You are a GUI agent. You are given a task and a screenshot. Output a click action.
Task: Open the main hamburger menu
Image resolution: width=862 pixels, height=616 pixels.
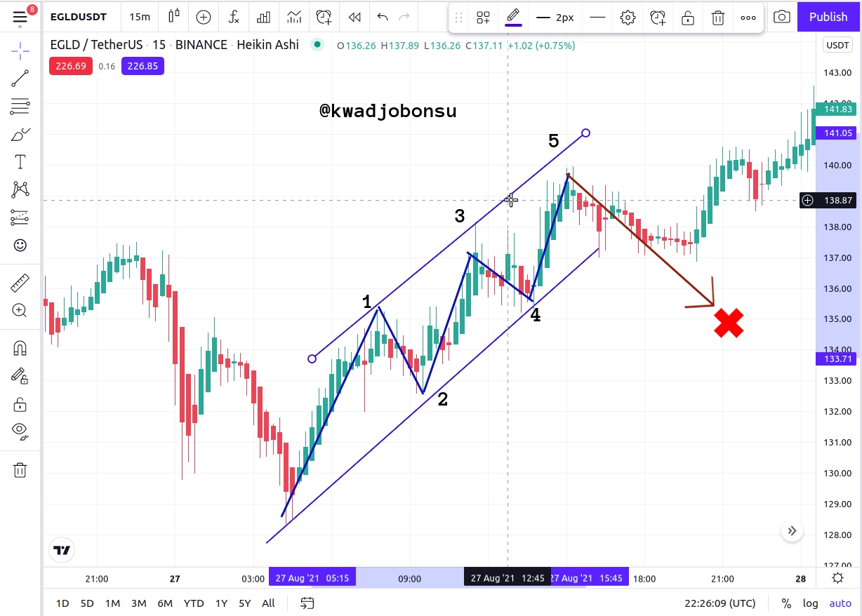(20, 17)
